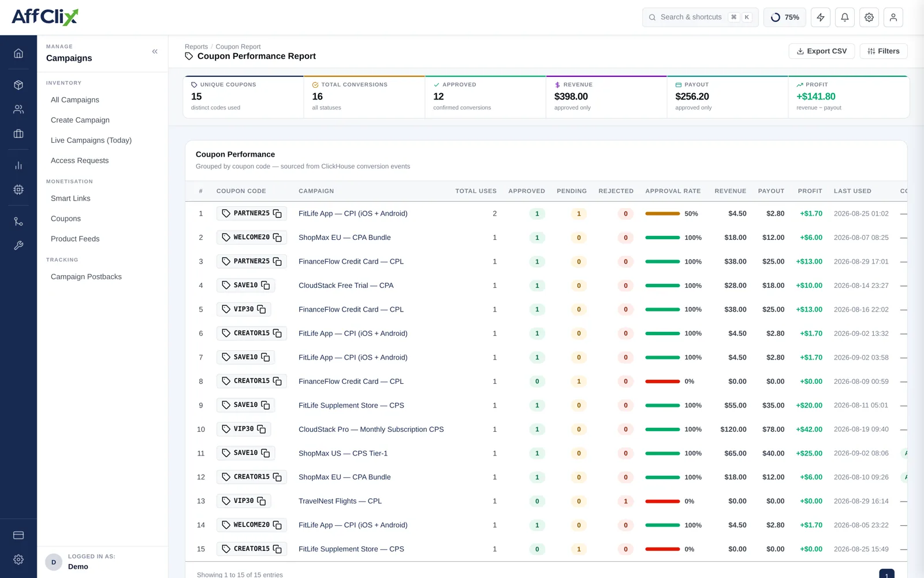Viewport: 924px width, 578px height.
Task: Collapse the Campaigns side panel
Action: coord(155,51)
